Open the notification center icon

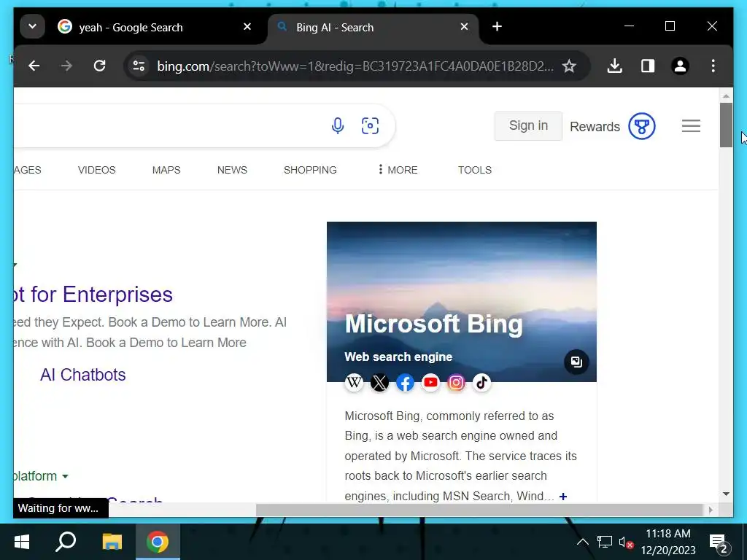[720, 542]
